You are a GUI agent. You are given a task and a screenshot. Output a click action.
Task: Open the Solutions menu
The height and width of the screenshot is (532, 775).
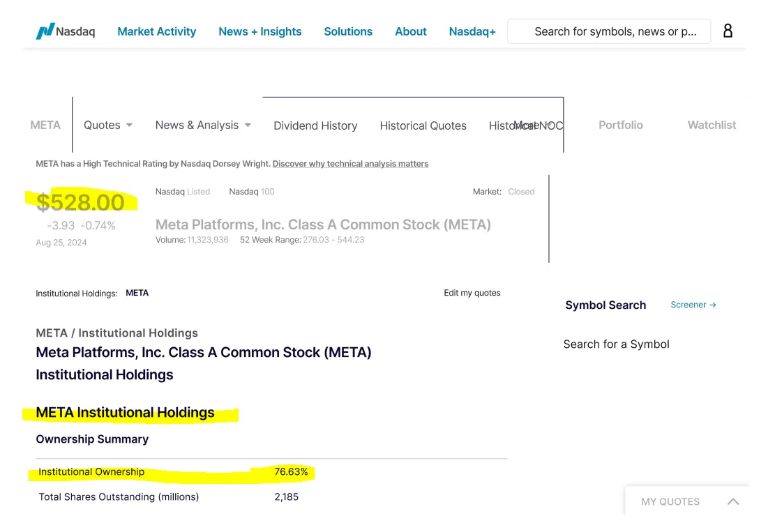coord(348,31)
